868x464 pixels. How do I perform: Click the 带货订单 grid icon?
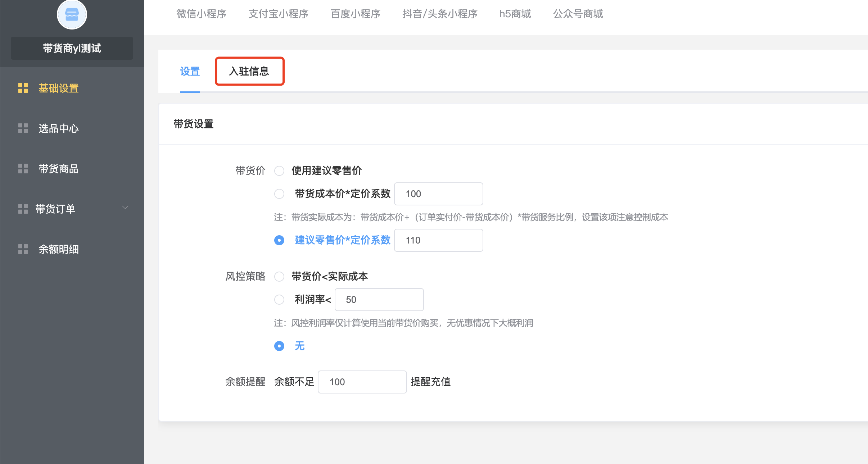tap(23, 209)
